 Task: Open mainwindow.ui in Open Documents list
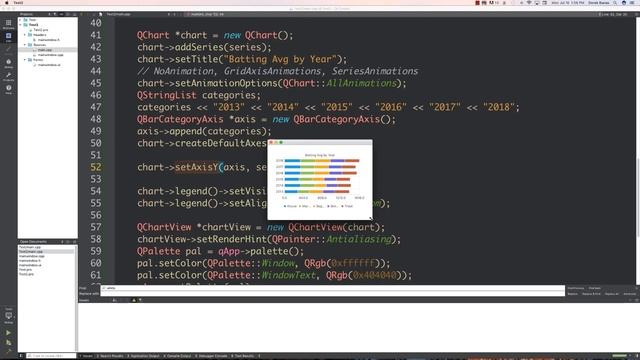[x=30, y=265]
